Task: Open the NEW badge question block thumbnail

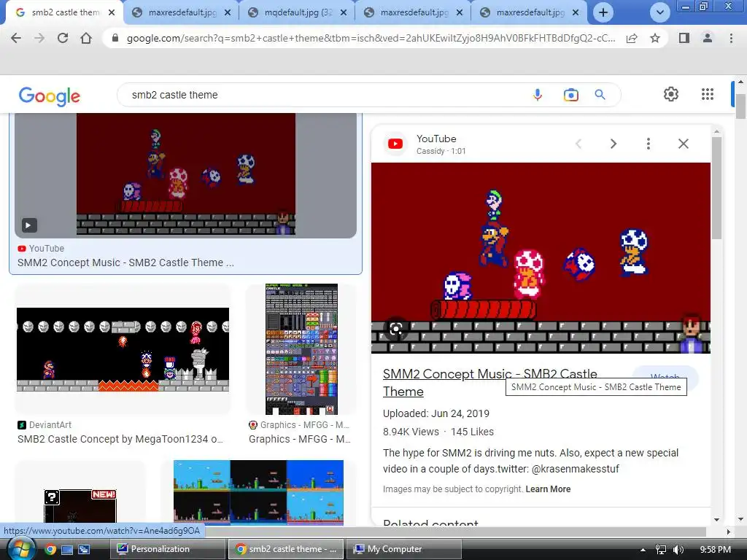Action: [x=80, y=506]
